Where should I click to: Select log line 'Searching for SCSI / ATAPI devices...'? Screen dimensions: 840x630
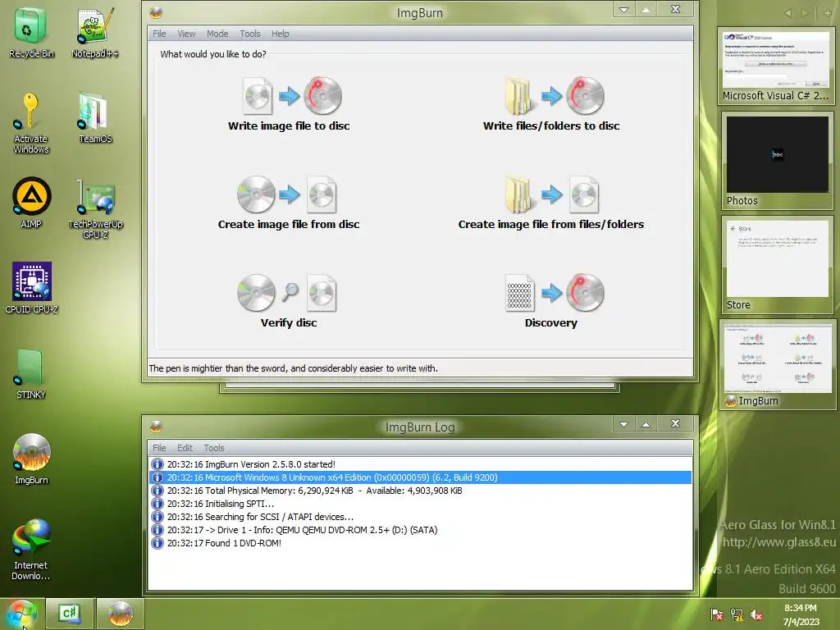click(420, 517)
